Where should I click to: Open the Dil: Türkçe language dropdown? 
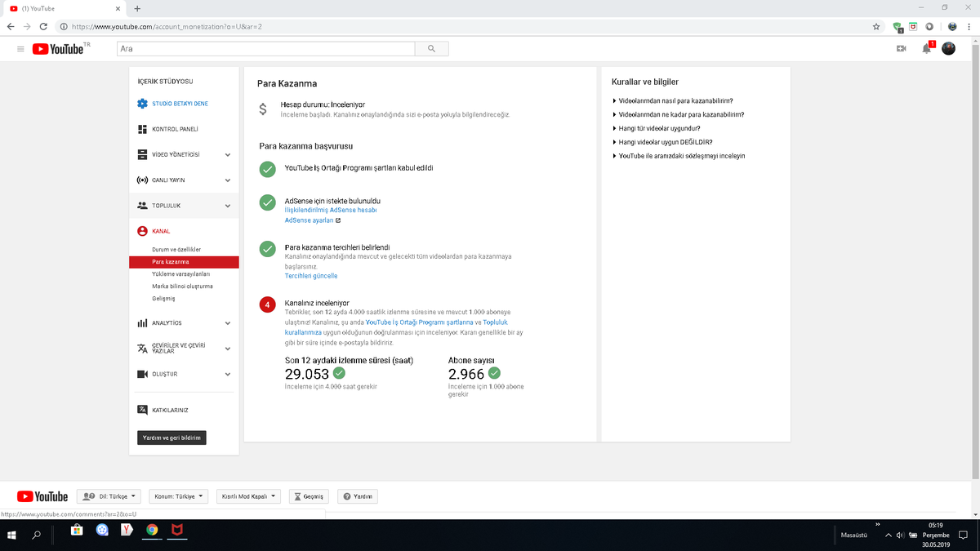(x=109, y=496)
